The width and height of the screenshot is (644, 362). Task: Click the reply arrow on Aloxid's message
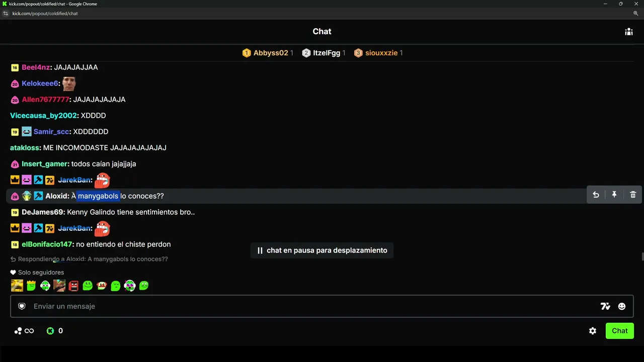596,195
